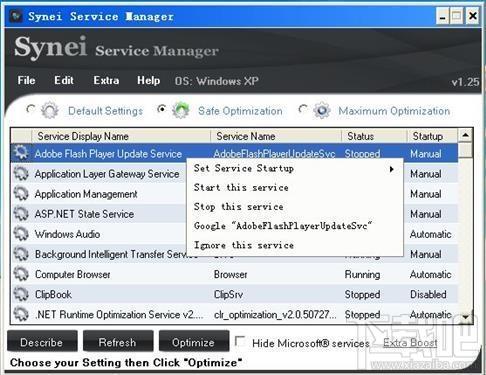Click the Describe button
486x375 pixels.
click(x=42, y=342)
